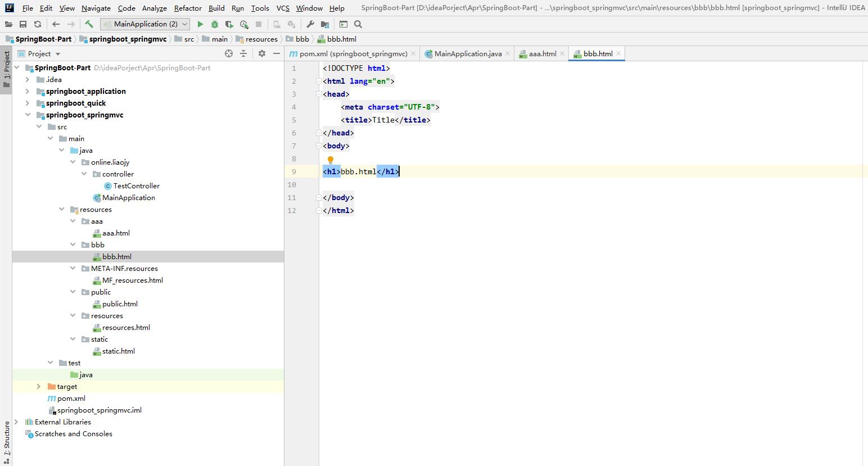Collapse the META-INF.resources folder arrow

73,268
